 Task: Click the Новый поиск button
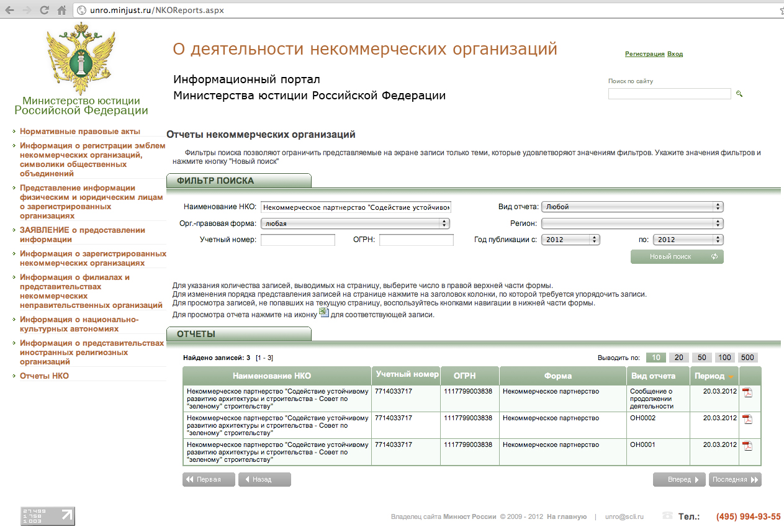tap(677, 256)
